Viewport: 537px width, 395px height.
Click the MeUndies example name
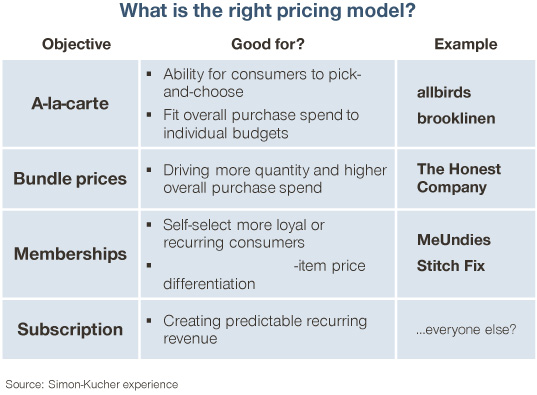pos(454,240)
